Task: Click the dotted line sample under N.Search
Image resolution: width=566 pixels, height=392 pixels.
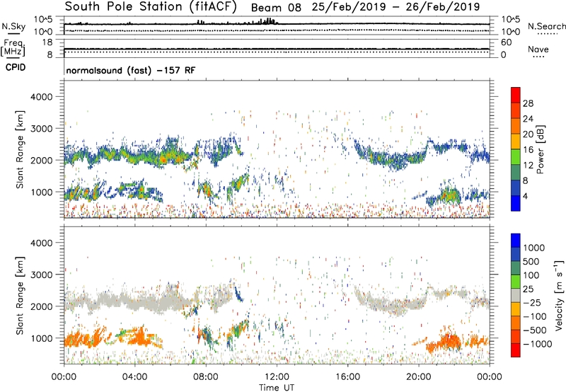Action: coord(546,34)
